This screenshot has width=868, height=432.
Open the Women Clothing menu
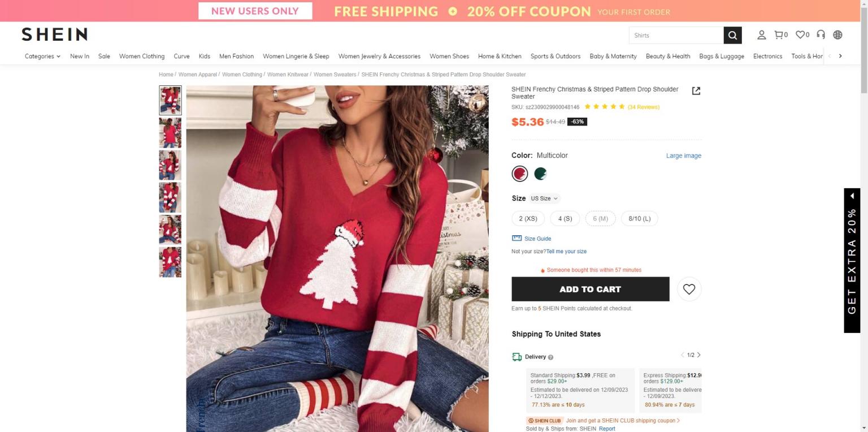[142, 56]
